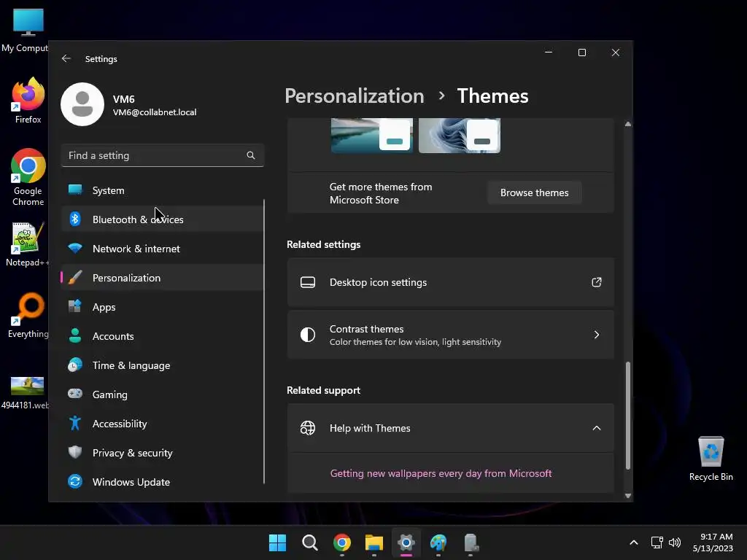Image resolution: width=747 pixels, height=560 pixels.
Task: Open Time & language settings
Action: [x=163, y=365]
